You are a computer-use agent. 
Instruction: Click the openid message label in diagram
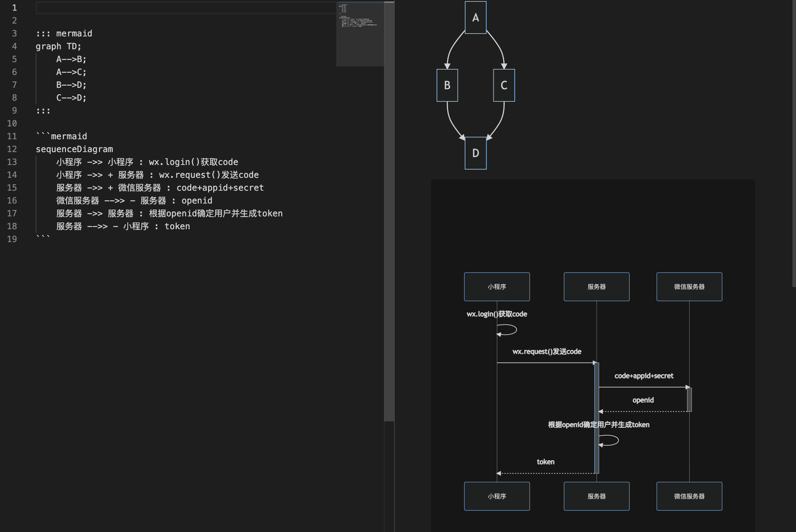[643, 400]
